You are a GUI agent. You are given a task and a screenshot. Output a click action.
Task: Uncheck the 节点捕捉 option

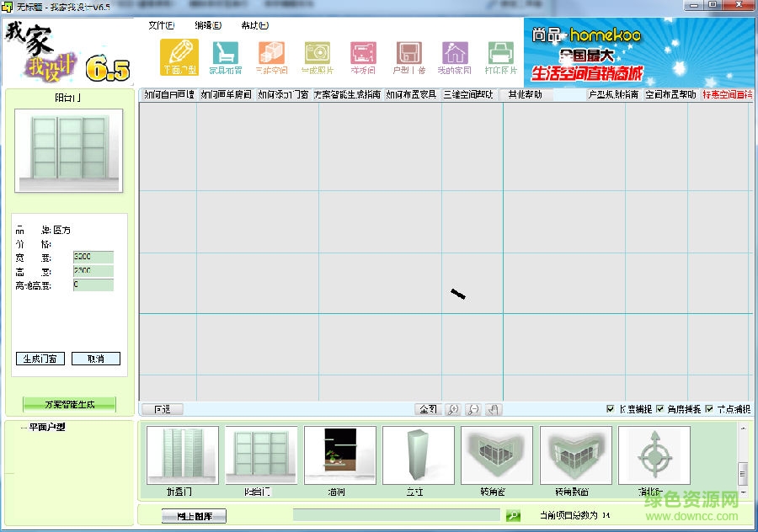pyautogui.click(x=707, y=408)
